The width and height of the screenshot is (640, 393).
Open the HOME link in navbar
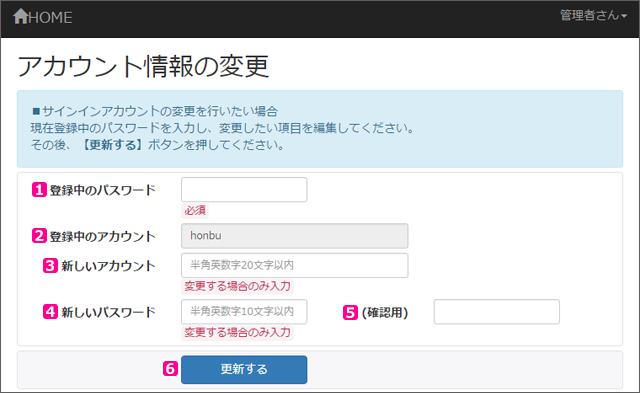click(43, 17)
